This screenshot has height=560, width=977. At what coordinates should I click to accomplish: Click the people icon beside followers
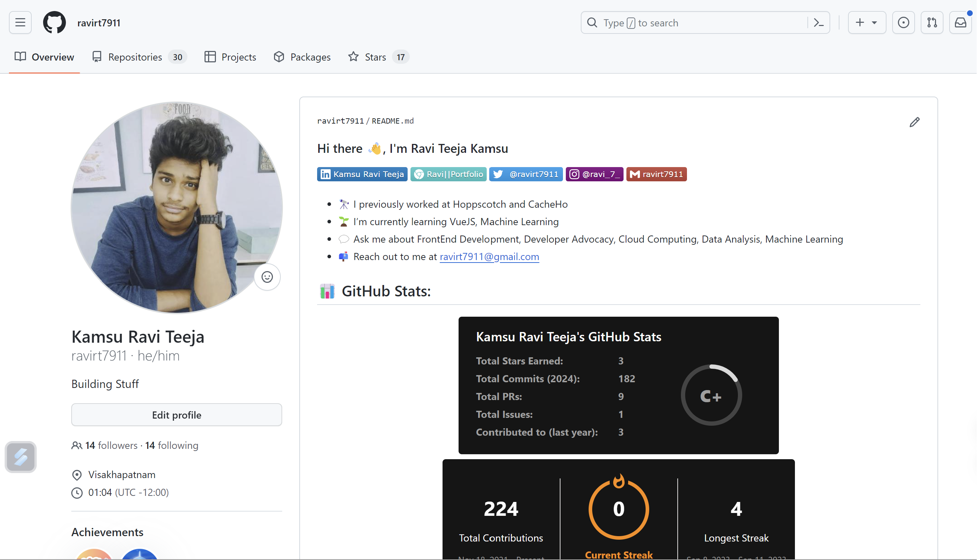click(x=77, y=446)
